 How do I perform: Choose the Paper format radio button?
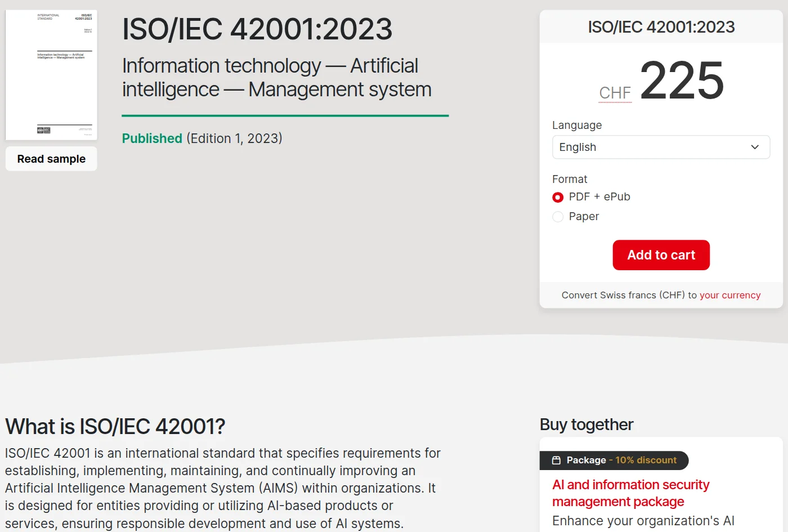(x=558, y=217)
